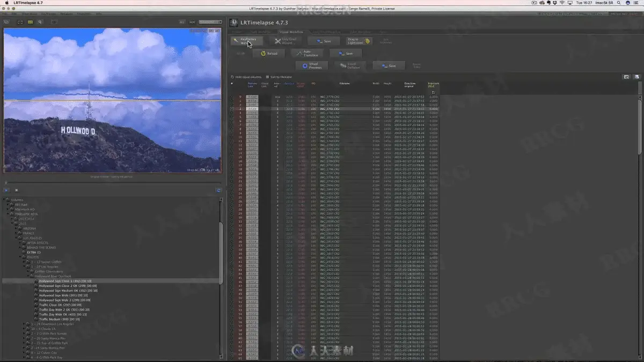Open the Holy Grail Wizard
The width and height of the screenshot is (644, 362).
click(x=287, y=41)
